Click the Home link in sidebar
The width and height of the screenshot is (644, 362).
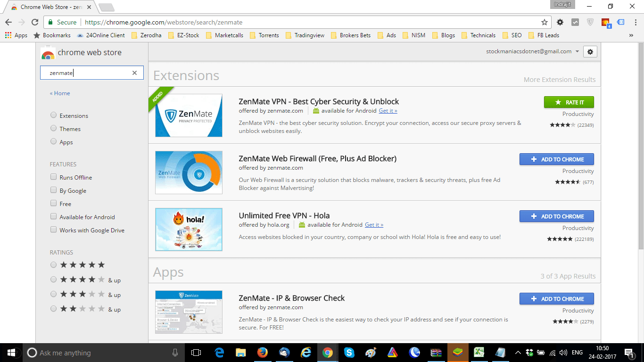point(60,93)
